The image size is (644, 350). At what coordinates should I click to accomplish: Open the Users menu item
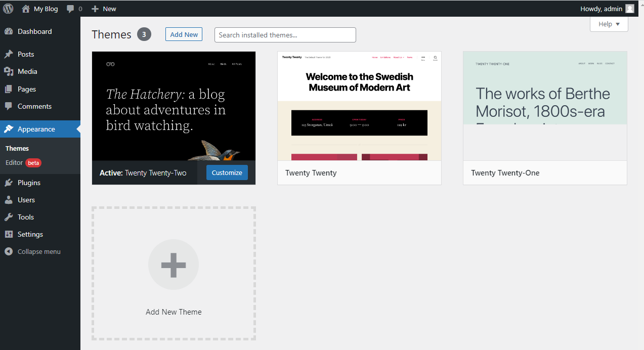click(26, 200)
